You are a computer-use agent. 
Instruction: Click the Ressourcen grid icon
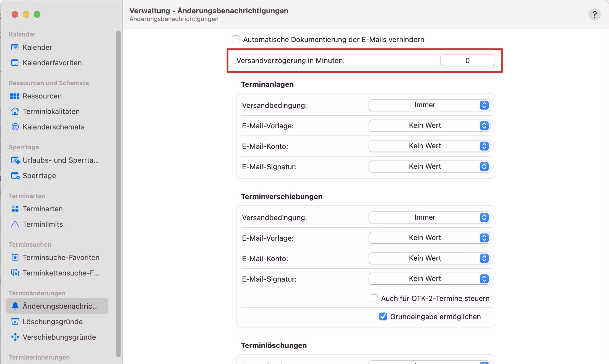(15, 96)
